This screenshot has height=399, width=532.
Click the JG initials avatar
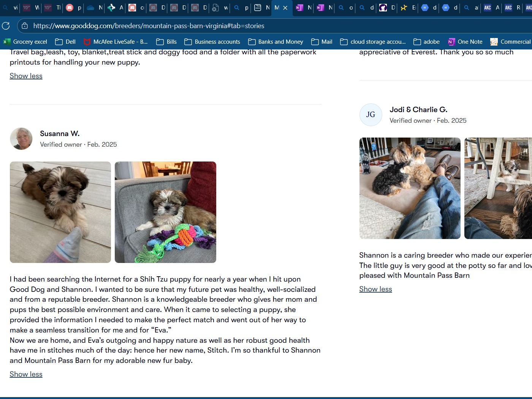[x=370, y=115]
